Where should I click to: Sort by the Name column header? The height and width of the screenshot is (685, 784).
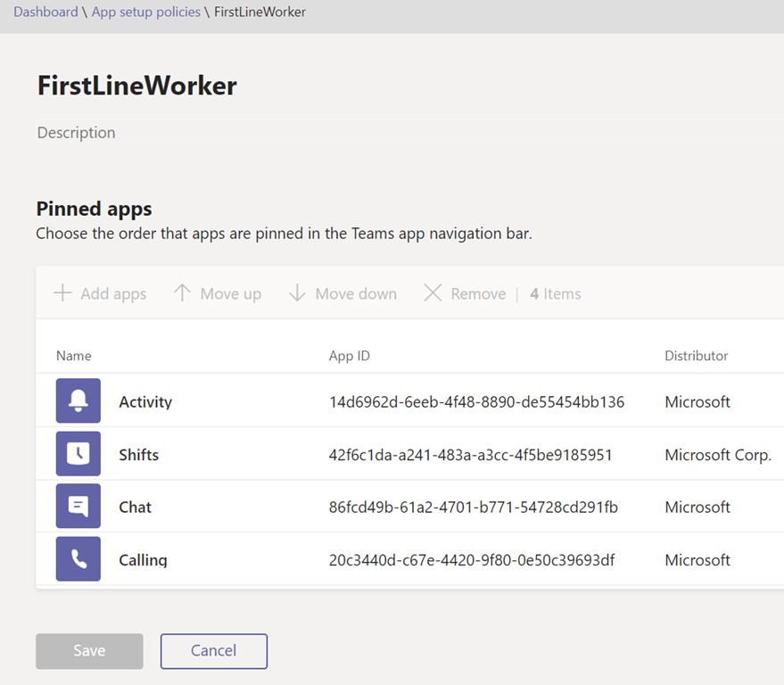click(74, 356)
